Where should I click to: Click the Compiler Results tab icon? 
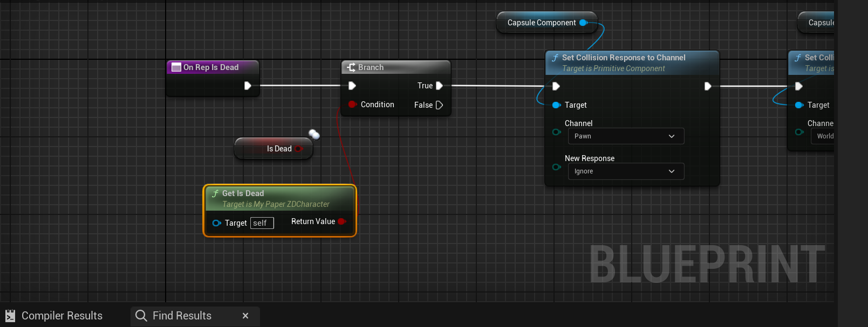pyautogui.click(x=10, y=316)
